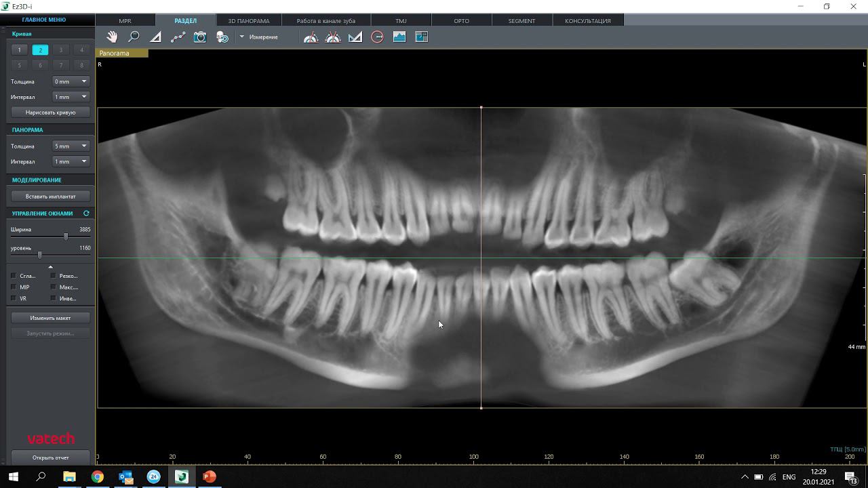Open the ОРТО tab
868x488 pixels.
[x=461, y=20]
